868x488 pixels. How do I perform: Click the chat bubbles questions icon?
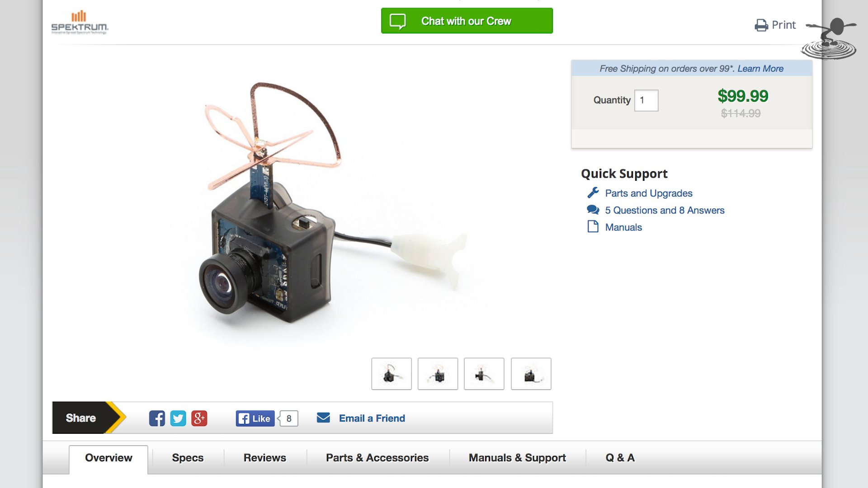593,210
